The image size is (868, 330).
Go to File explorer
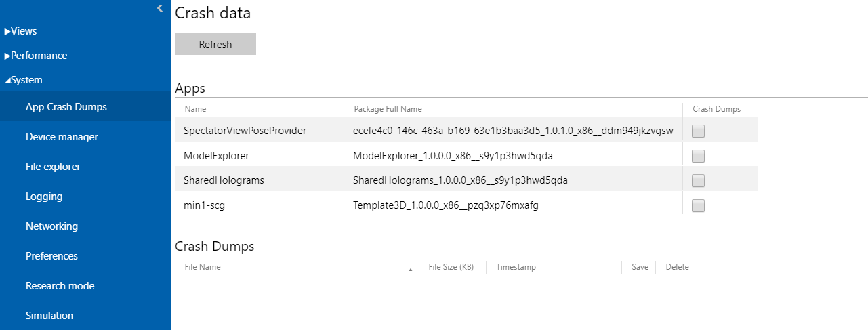click(53, 167)
